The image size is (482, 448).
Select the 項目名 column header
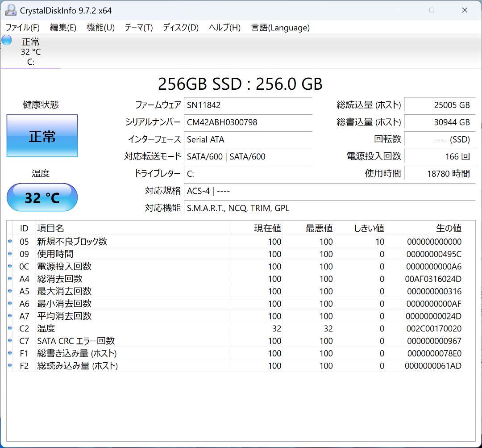pos(51,228)
